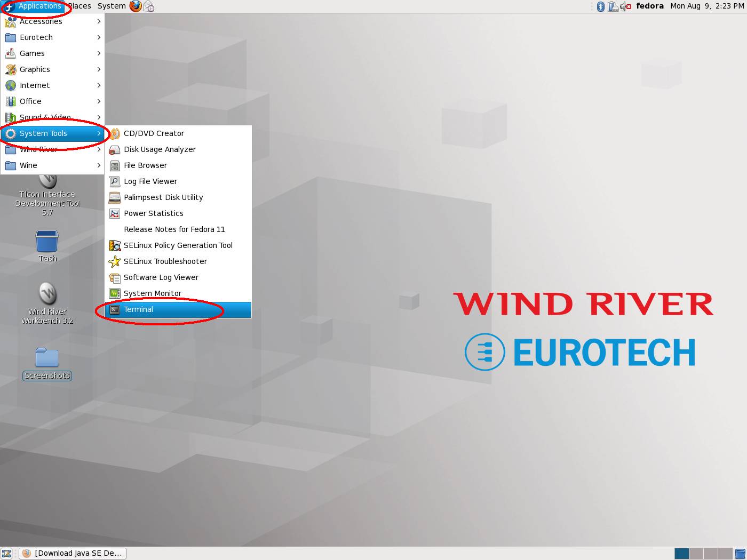Click the Software Log Viewer icon
Viewport: 747px width, 560px height.
[115, 277]
